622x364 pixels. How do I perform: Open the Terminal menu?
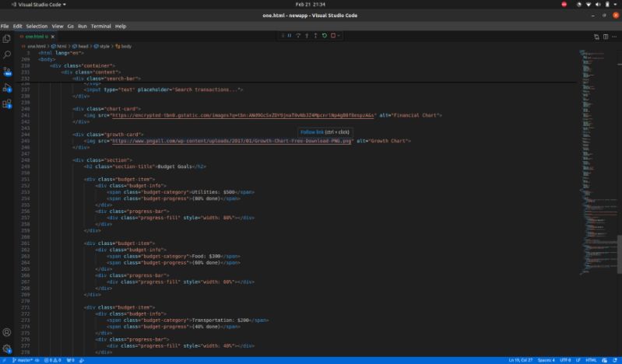click(100, 26)
